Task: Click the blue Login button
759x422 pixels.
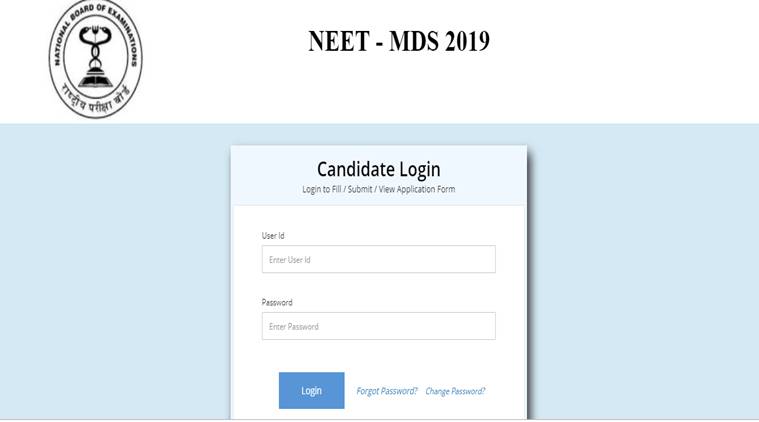Action: pos(312,391)
